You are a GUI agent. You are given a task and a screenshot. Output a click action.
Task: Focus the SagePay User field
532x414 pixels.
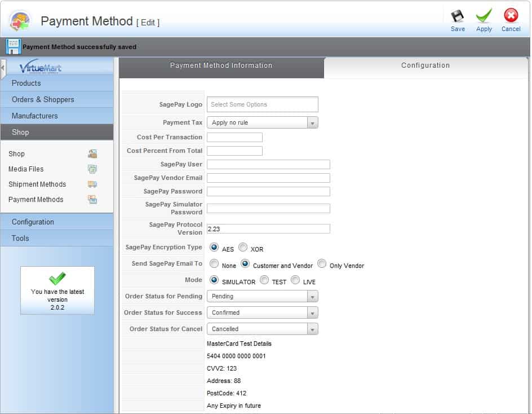(268, 164)
